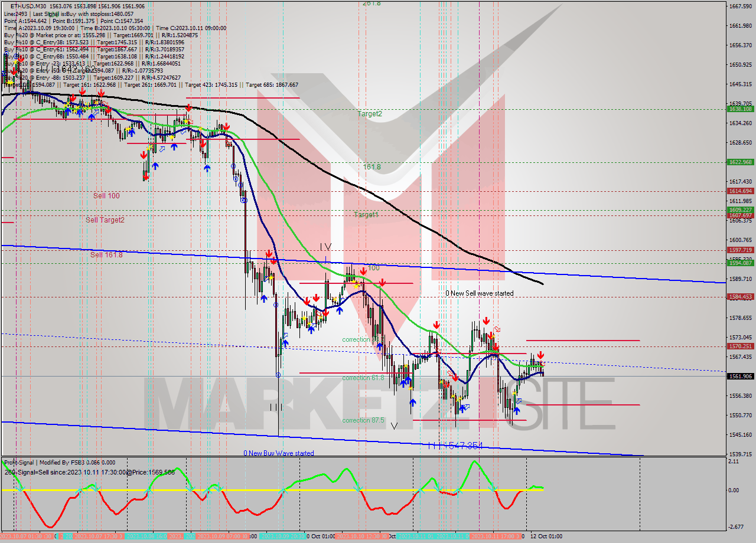Click the 'III 1547.354' wave label
Viewport: 756px width, 543px height.
click(455, 446)
